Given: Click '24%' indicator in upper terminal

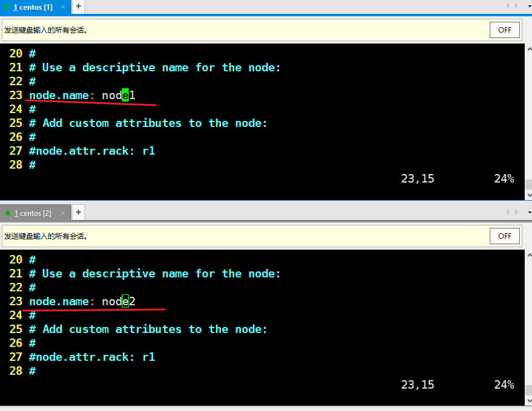Looking at the screenshot, I should (x=504, y=179).
